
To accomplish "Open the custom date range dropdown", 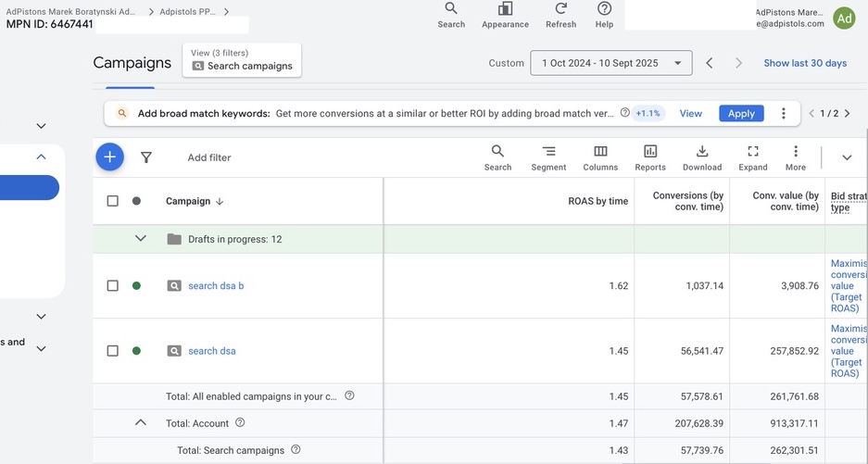I will (x=611, y=63).
